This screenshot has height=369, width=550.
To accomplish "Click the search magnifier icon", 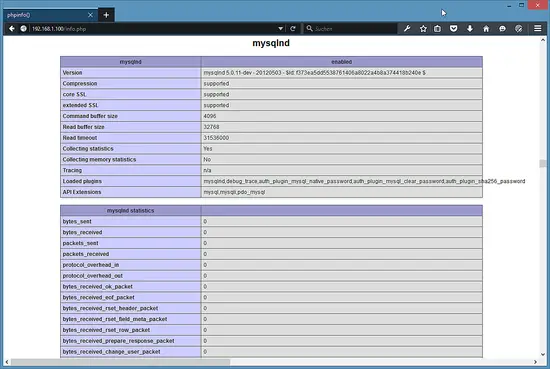I will (309, 28).
